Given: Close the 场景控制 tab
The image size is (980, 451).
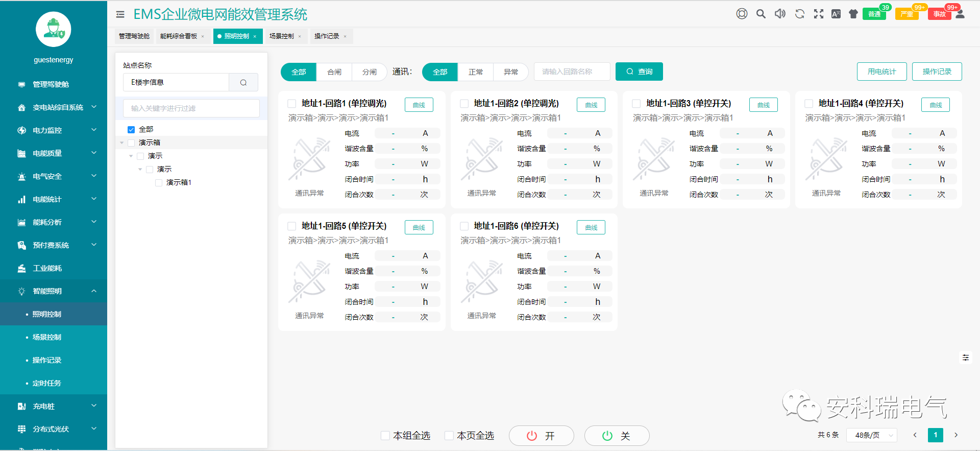Looking at the screenshot, I should 300,36.
